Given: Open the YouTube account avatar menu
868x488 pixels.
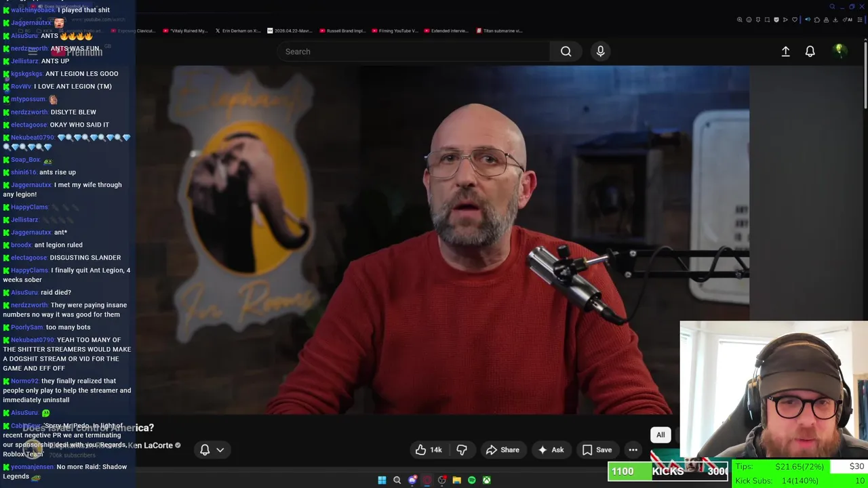Looking at the screenshot, I should click(x=840, y=51).
